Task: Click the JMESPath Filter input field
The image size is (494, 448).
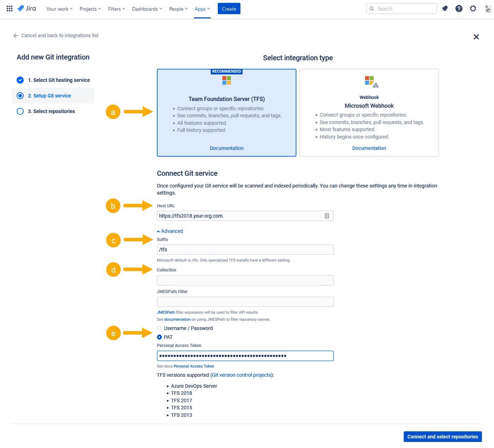Action: [x=245, y=302]
